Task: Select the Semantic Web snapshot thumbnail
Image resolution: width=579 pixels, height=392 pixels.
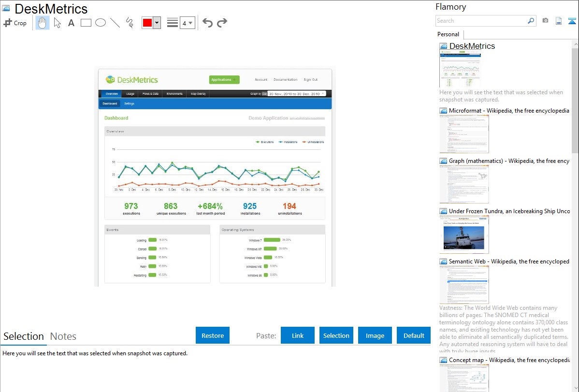Action: coord(464,285)
